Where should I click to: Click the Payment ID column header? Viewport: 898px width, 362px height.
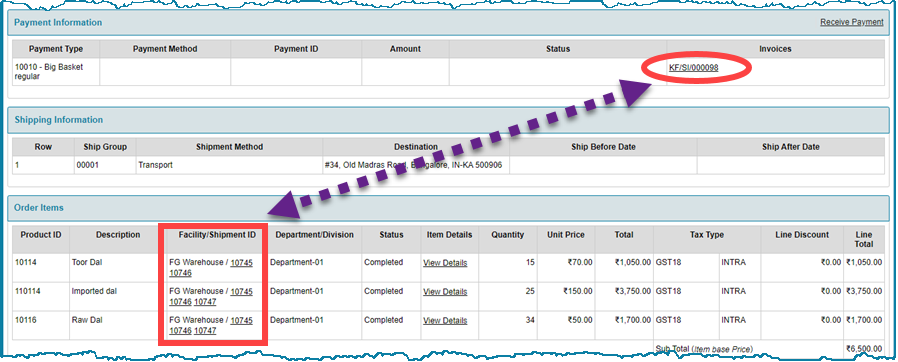[296, 49]
